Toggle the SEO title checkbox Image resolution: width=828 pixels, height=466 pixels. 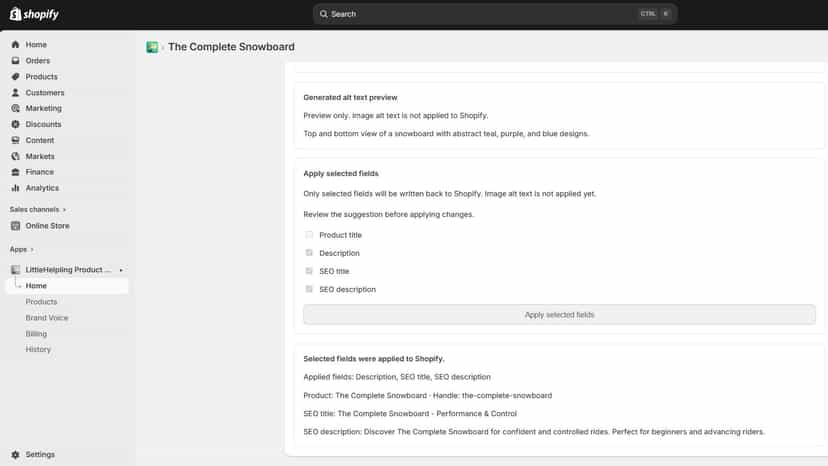(x=309, y=271)
